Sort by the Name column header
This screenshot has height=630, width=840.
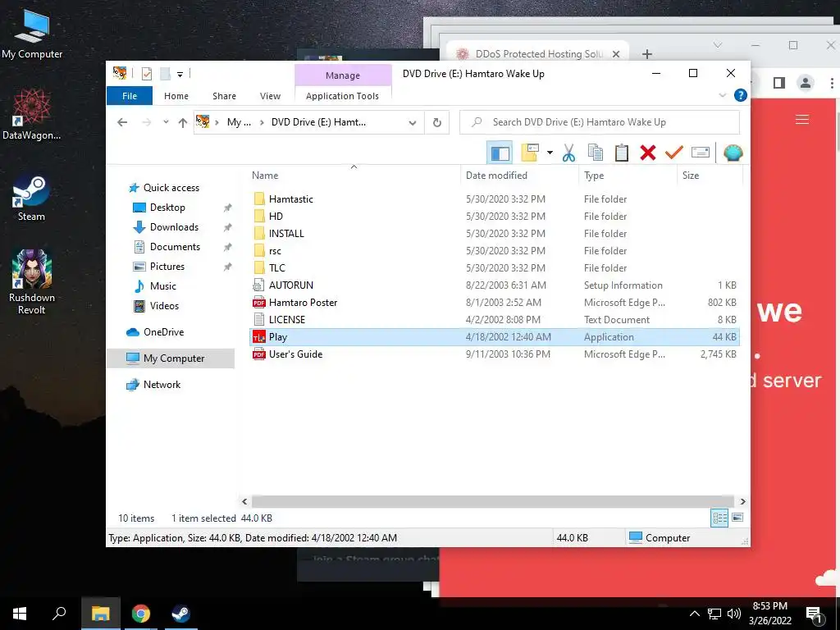[354, 176]
